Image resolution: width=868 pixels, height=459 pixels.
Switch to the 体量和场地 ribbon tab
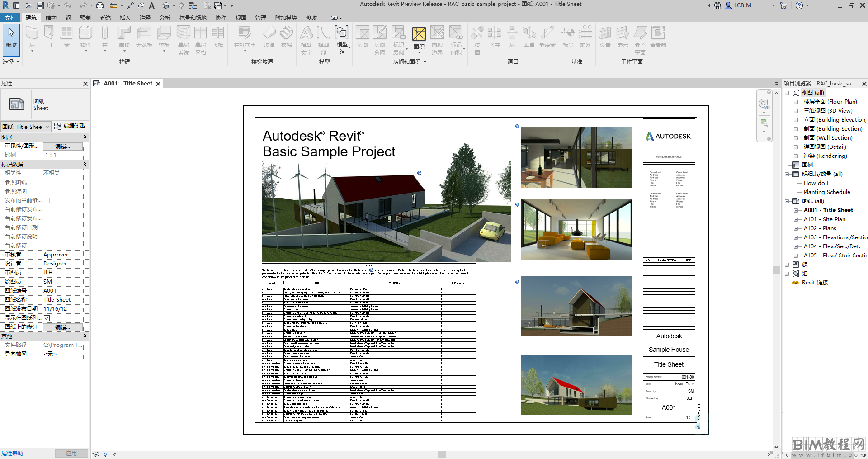pyautogui.click(x=193, y=18)
